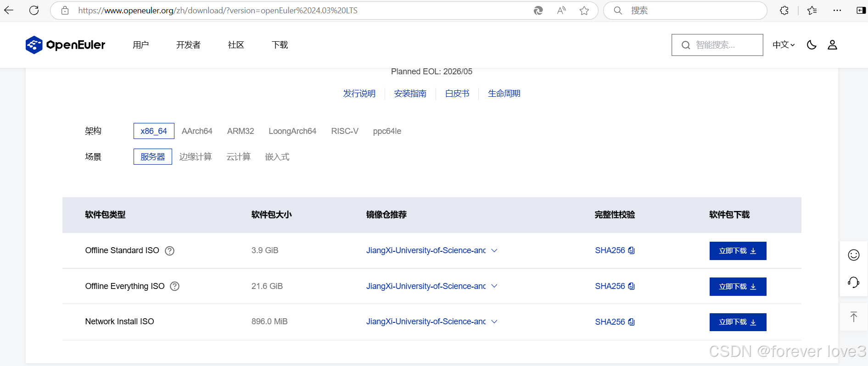
Task: Open the 下载 navigation menu
Action: click(280, 45)
